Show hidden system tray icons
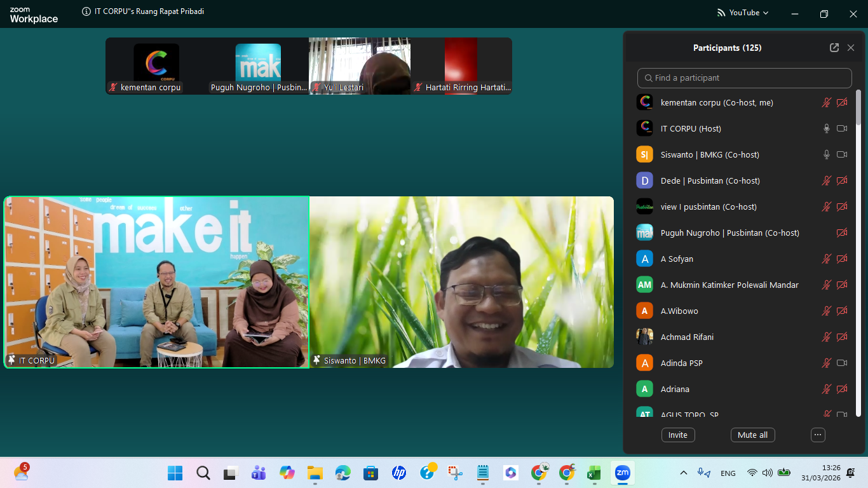The height and width of the screenshot is (488, 868). click(x=684, y=473)
